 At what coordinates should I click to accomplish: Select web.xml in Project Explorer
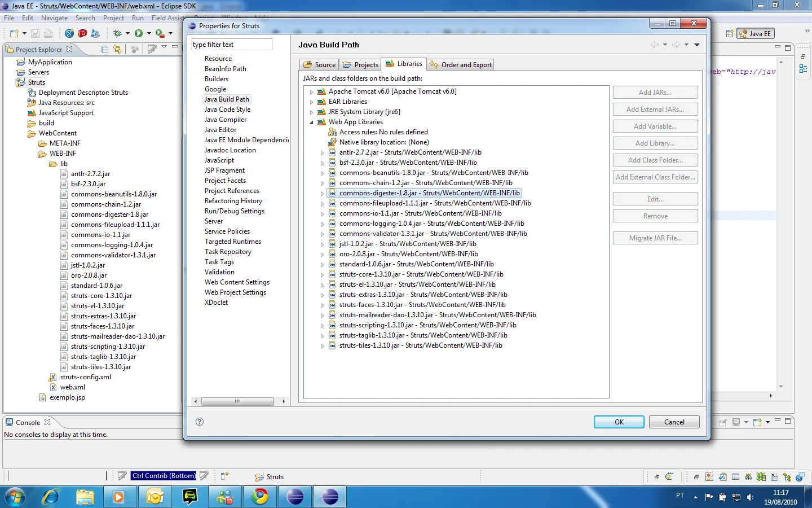tap(73, 387)
